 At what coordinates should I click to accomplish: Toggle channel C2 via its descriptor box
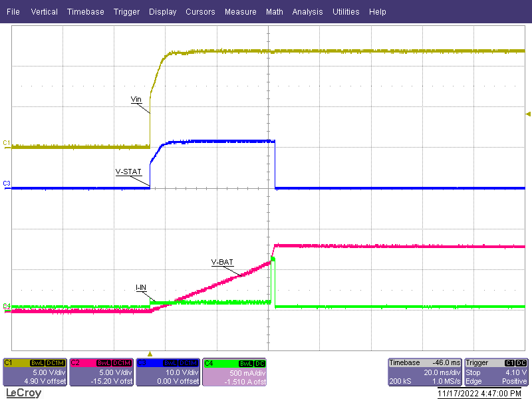coord(101,372)
